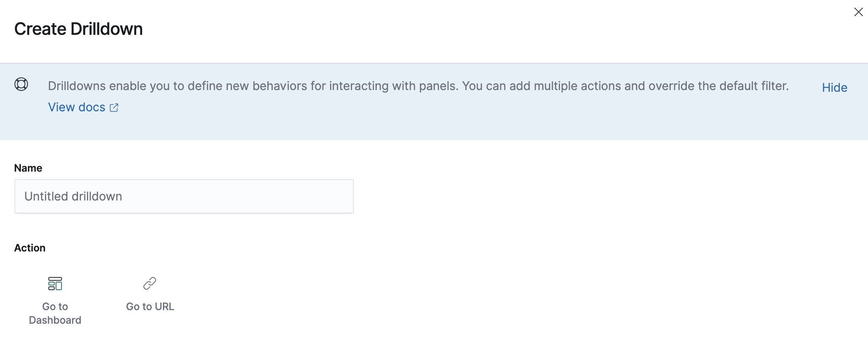Click the word Hide at callout's right
The height and width of the screenshot is (356, 868).
pyautogui.click(x=834, y=88)
